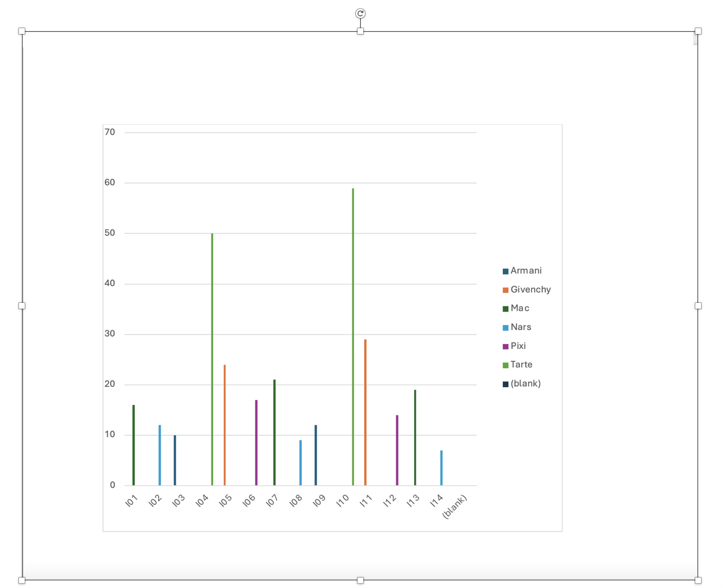Select the tallest green Tarte bar above I10

point(353,337)
